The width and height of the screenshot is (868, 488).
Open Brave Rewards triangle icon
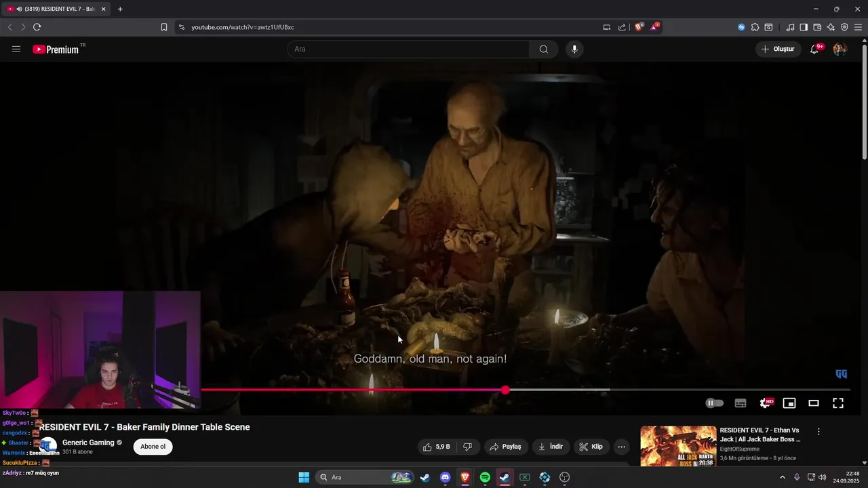point(654,27)
